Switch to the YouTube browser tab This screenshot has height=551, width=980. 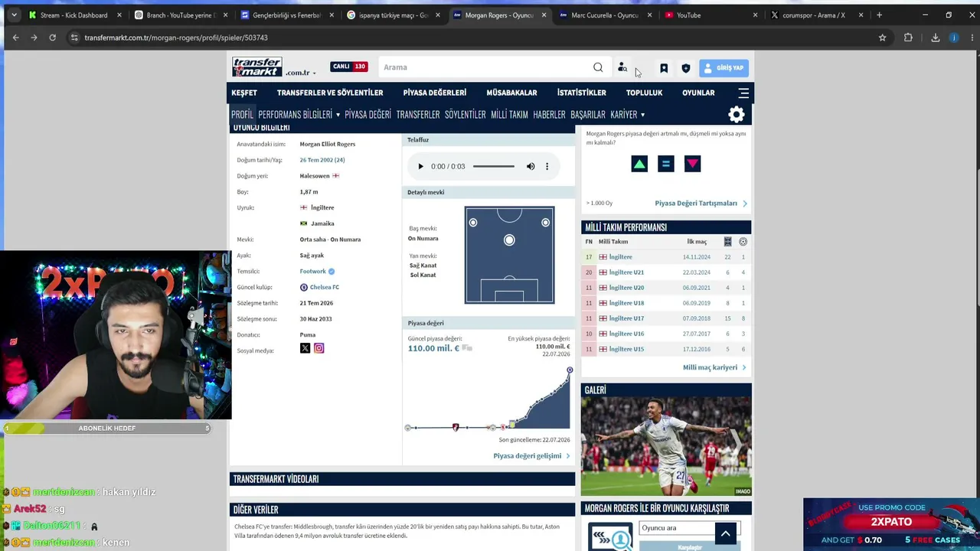(x=711, y=15)
